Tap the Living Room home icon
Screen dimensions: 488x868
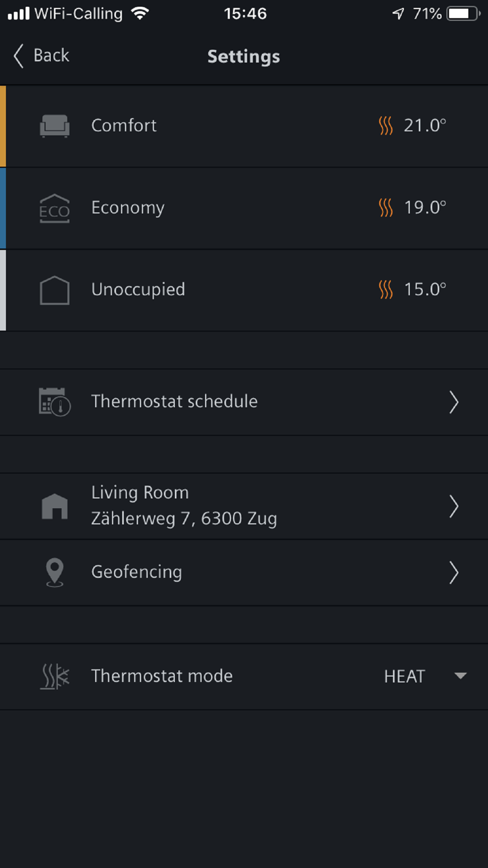55,506
